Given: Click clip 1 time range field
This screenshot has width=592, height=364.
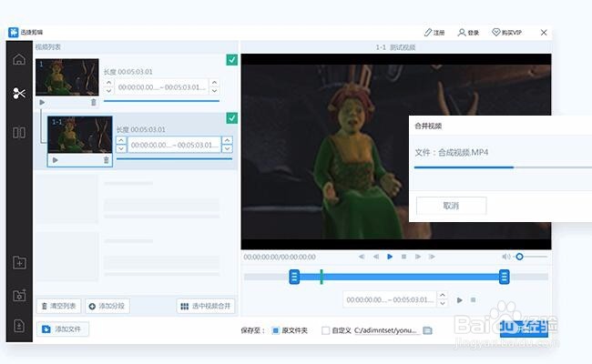Looking at the screenshot, I should point(161,87).
